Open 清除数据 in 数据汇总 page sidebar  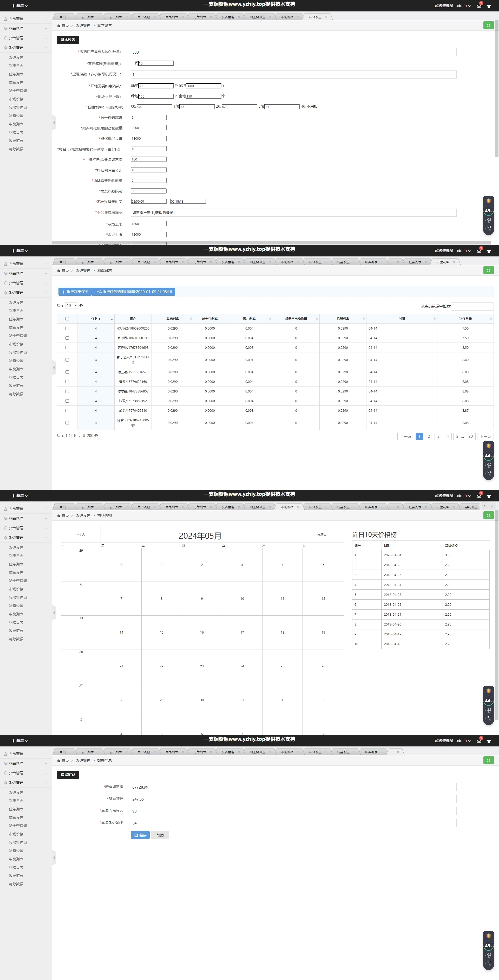coord(16,884)
